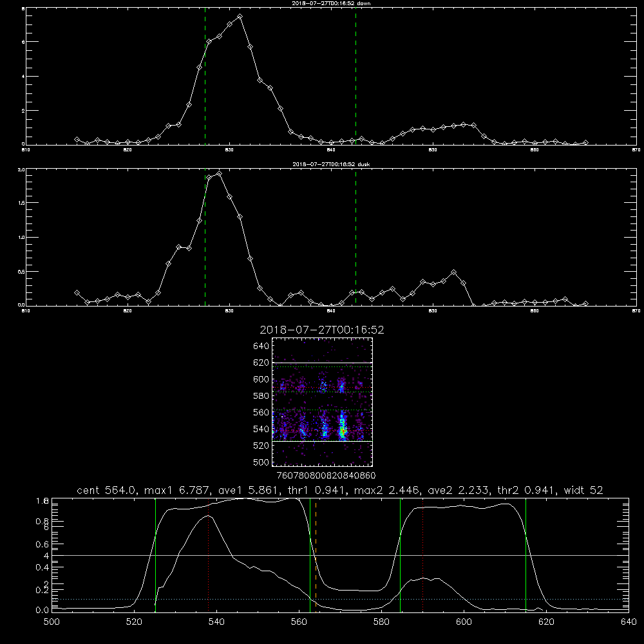Click the bottom plot x-axis label 640

tap(629, 622)
